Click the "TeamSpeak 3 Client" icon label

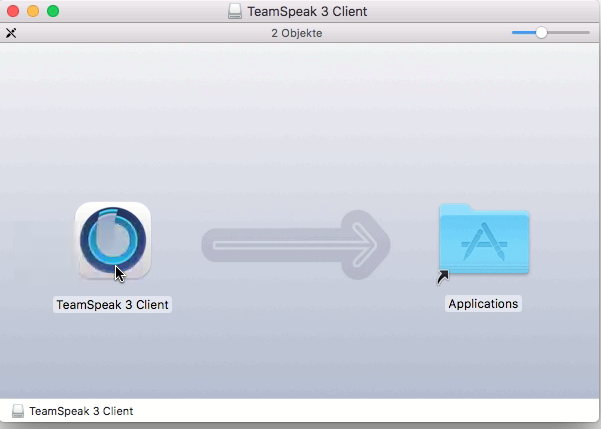[x=112, y=304]
